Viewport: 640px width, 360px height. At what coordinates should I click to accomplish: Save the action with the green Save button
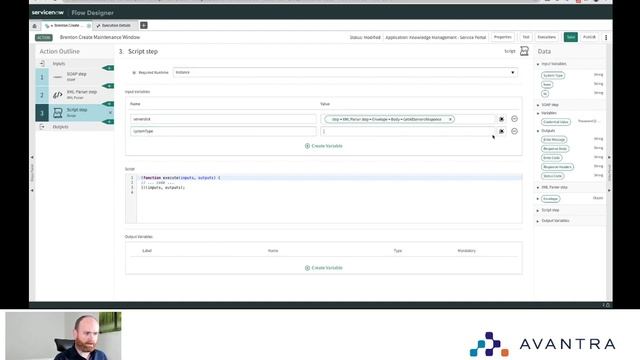pyautogui.click(x=570, y=37)
